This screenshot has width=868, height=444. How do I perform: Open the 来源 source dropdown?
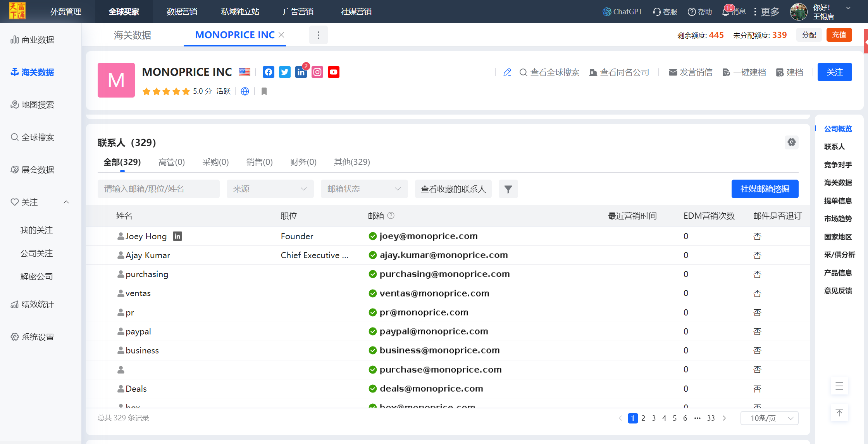[x=270, y=189]
